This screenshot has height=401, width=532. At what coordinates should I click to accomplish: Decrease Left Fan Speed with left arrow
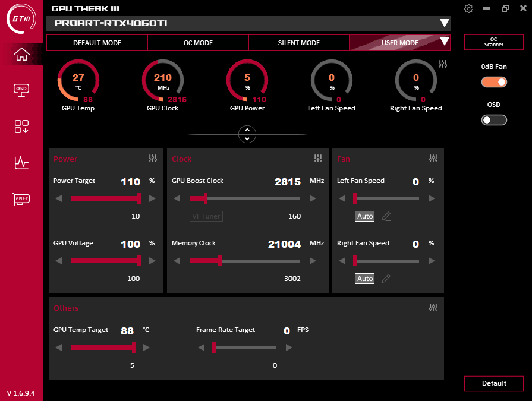pyautogui.click(x=342, y=198)
